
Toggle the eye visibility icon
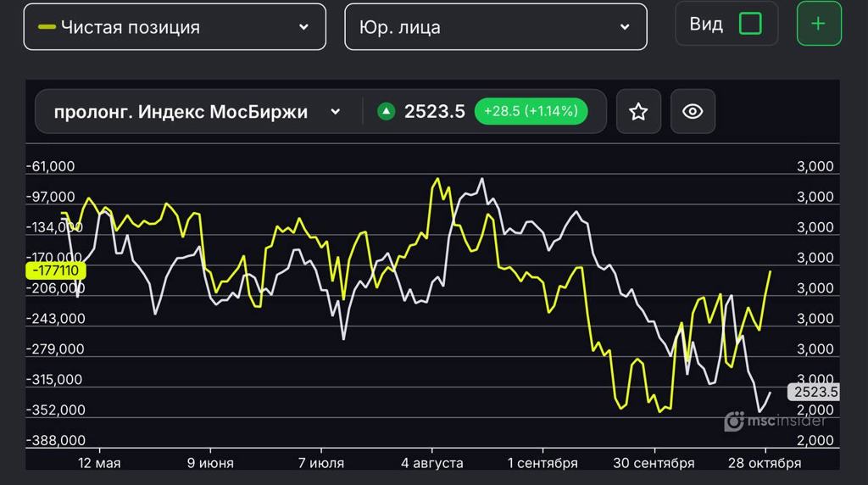coord(693,111)
